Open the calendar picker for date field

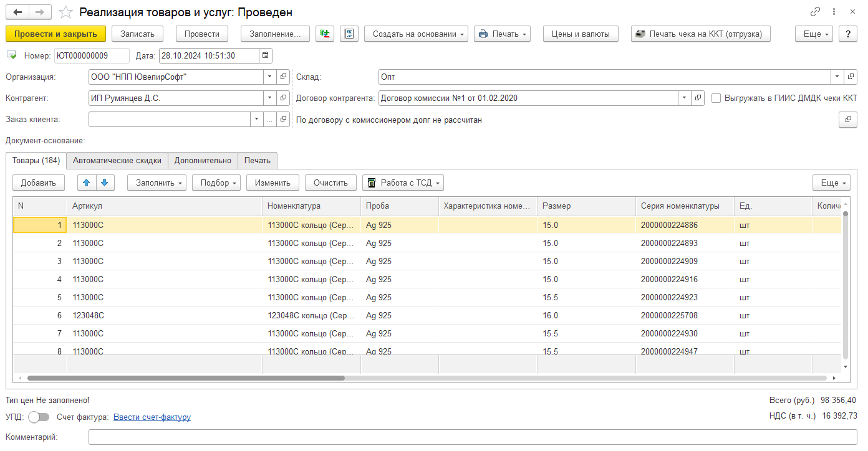click(x=265, y=55)
